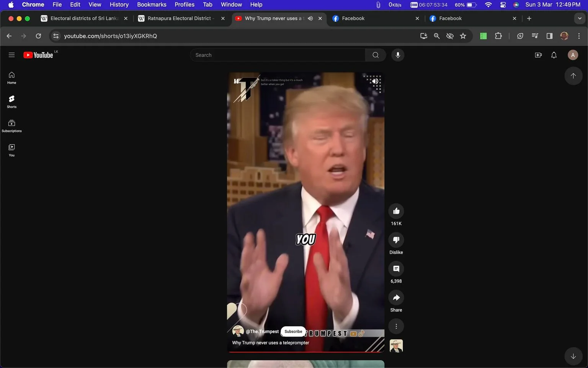
Task: Pause the playing short video
Action: coord(236,81)
